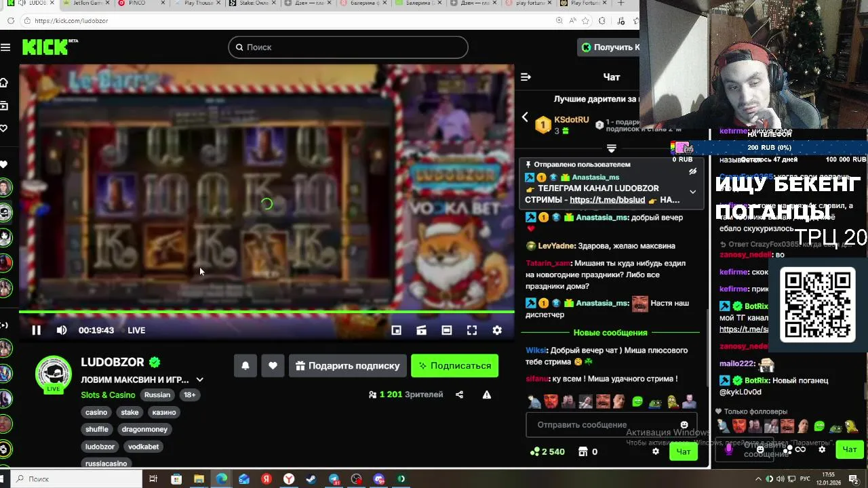Open Browse icon in left sidebar
The height and width of the screenshot is (488, 868).
[x=3, y=105]
